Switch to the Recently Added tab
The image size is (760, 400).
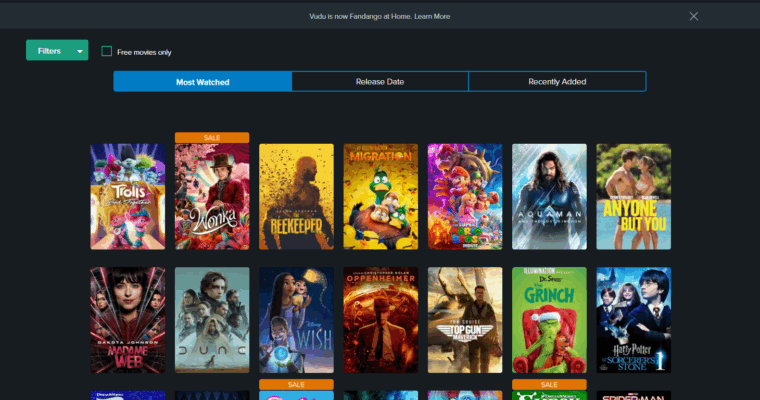tap(557, 82)
